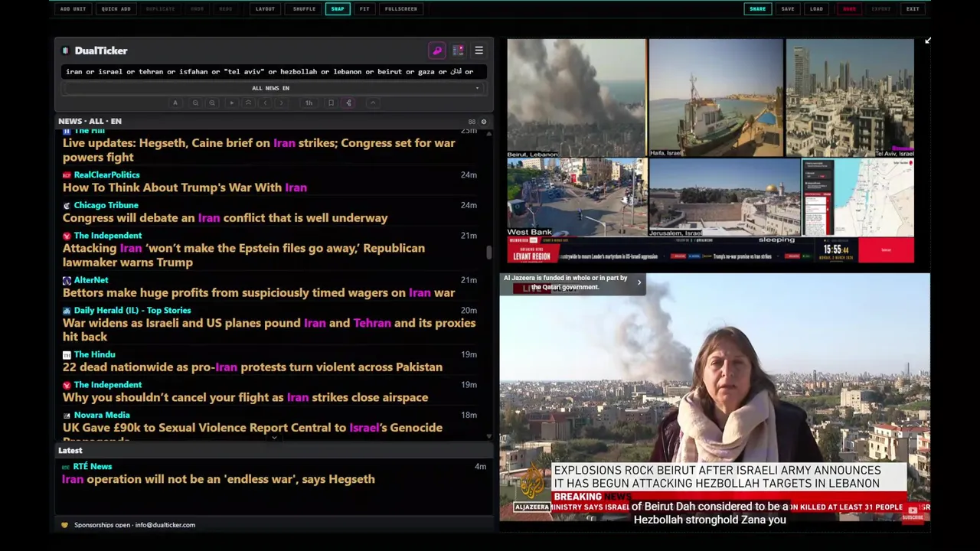Image resolution: width=980 pixels, height=551 pixels.
Task: Click the NEWS · ALL · EN panel title
Action: pyautogui.click(x=90, y=122)
